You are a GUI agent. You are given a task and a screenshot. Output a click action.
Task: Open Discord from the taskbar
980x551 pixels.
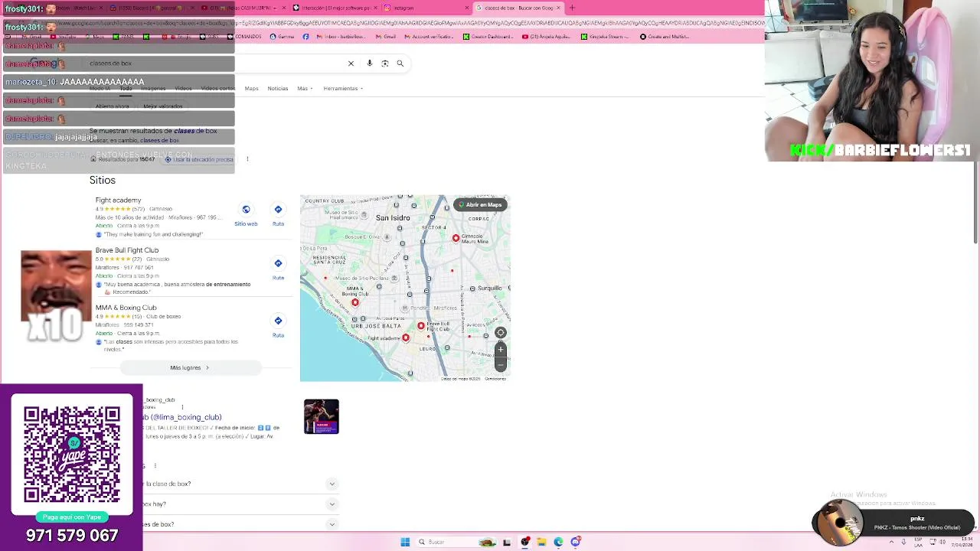(575, 542)
